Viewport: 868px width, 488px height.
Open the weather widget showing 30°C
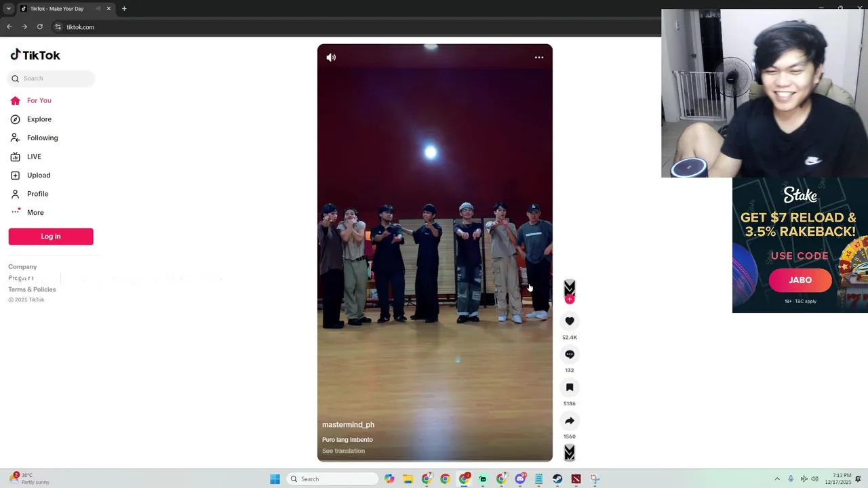[31, 479]
